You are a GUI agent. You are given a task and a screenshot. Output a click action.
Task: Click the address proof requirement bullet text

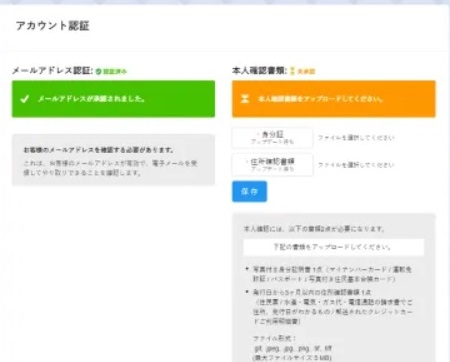(332, 307)
